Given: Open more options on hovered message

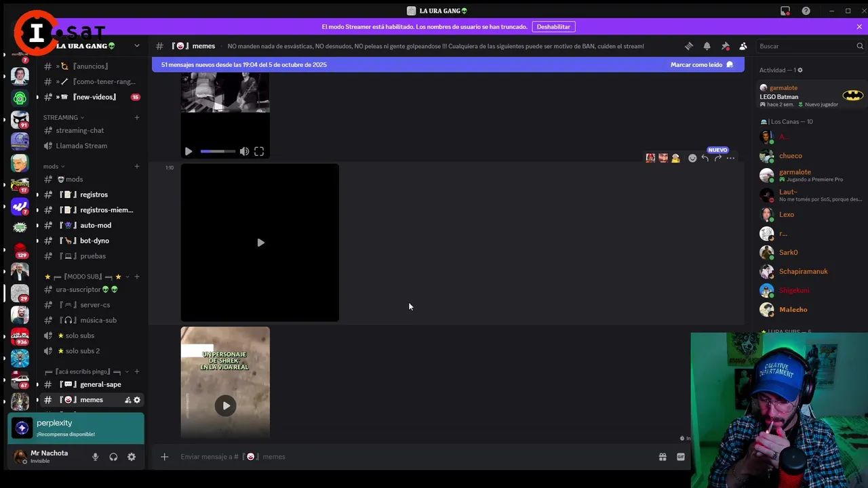Looking at the screenshot, I should pos(730,158).
